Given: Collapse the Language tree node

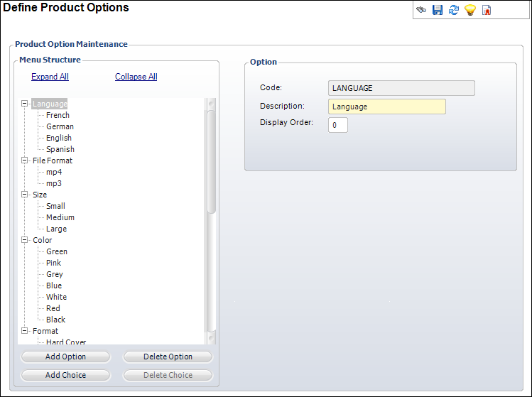Looking at the screenshot, I should point(24,104).
